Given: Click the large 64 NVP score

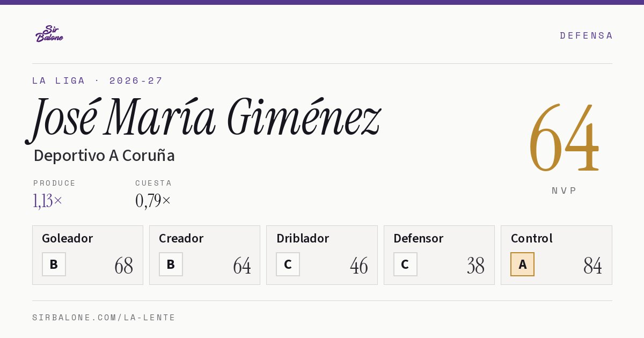Looking at the screenshot, I should [x=564, y=138].
